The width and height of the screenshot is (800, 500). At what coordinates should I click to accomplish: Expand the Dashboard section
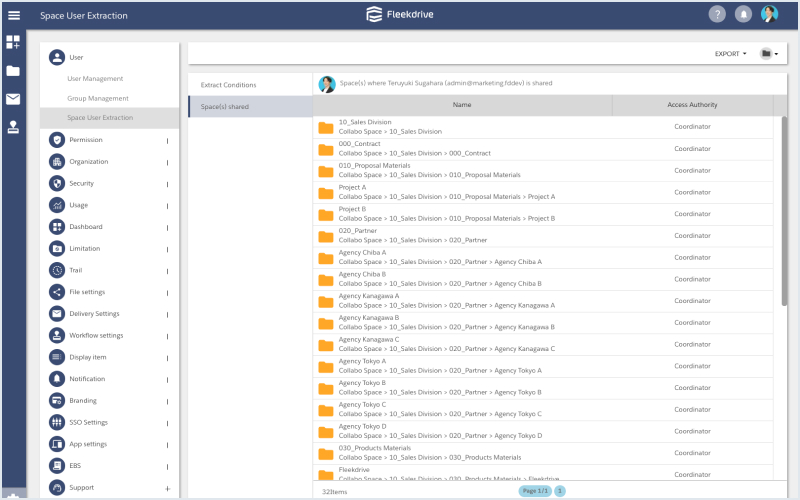click(167, 228)
